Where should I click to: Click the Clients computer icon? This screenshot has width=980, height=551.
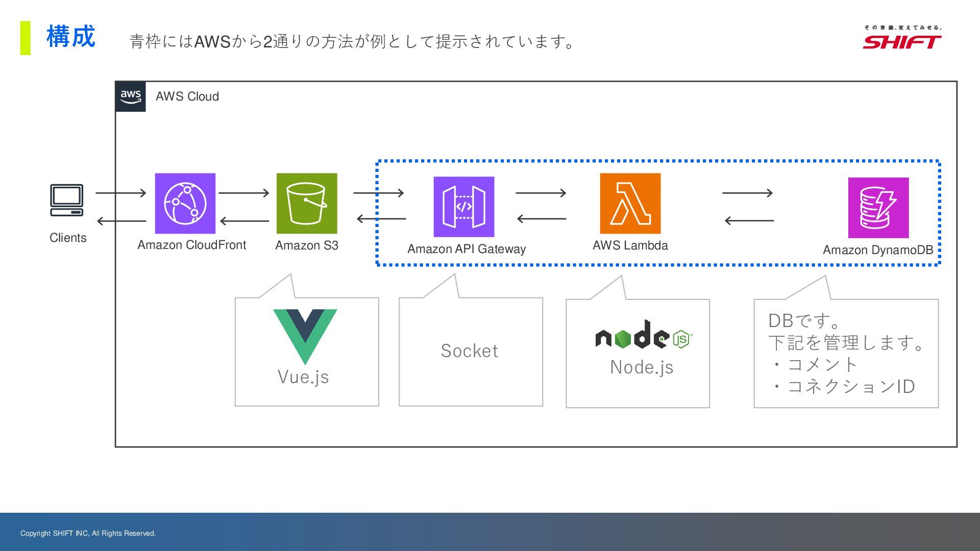tap(67, 200)
